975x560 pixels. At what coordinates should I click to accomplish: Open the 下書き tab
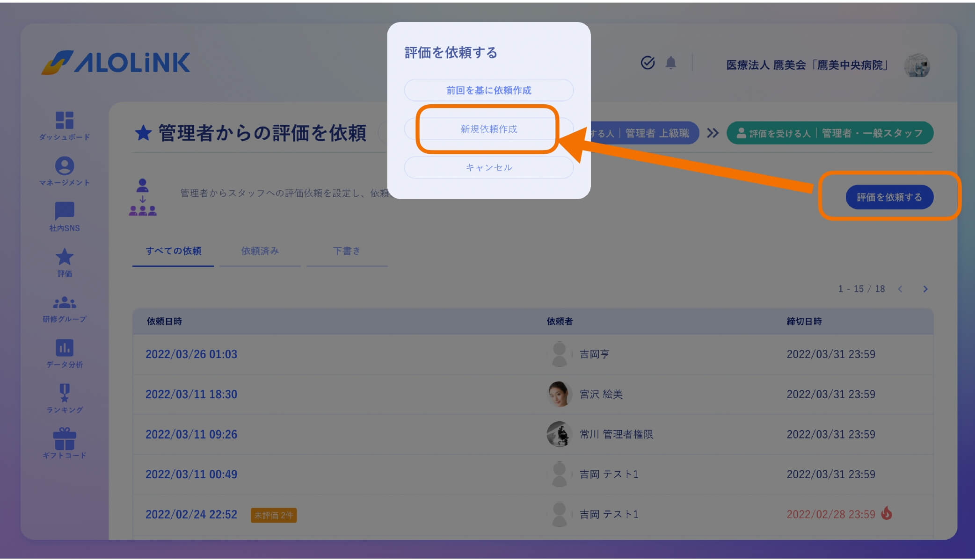347,251
